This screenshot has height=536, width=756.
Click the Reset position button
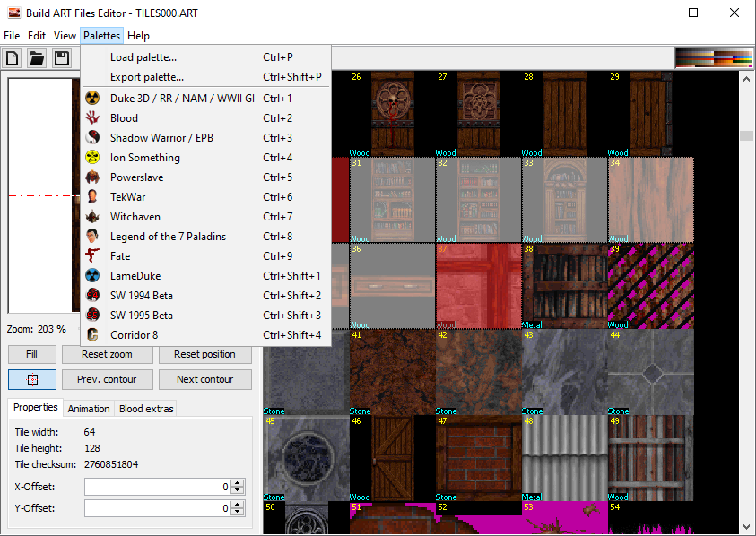[204, 354]
